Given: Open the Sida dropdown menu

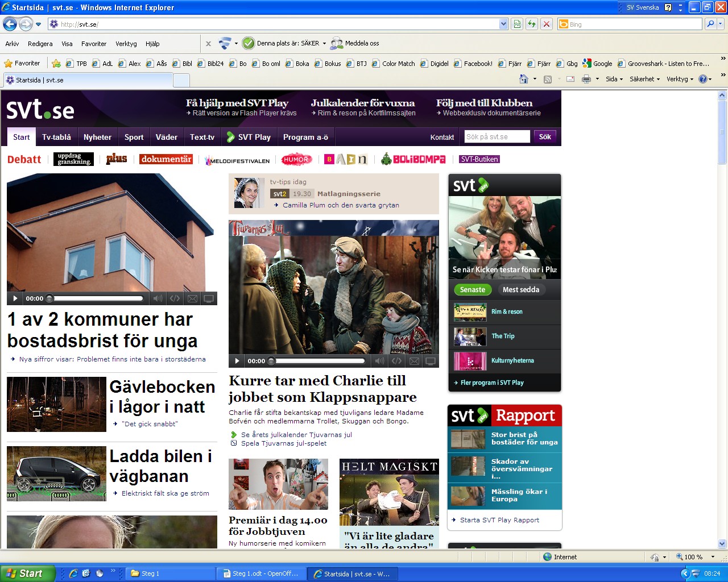Looking at the screenshot, I should [x=614, y=79].
